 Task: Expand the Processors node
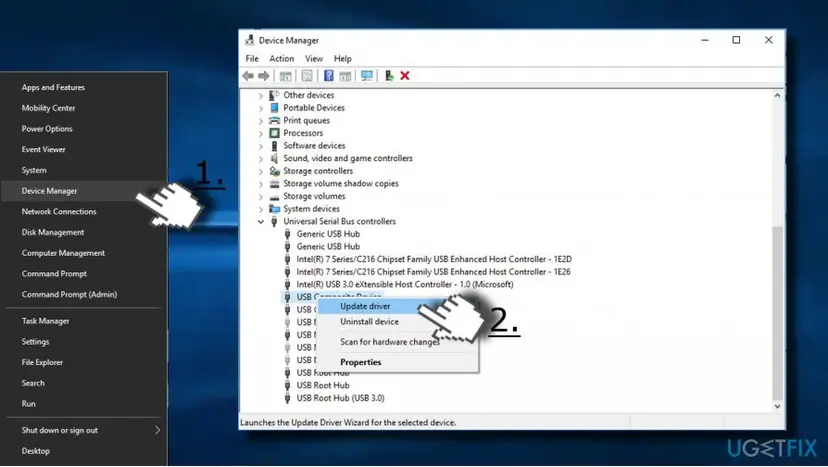click(260, 134)
